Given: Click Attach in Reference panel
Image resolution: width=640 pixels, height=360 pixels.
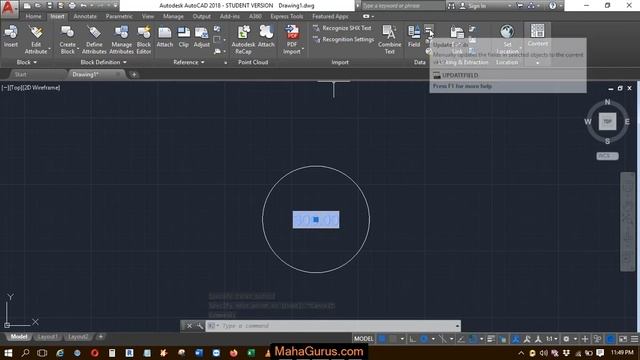Looking at the screenshot, I should (165, 37).
